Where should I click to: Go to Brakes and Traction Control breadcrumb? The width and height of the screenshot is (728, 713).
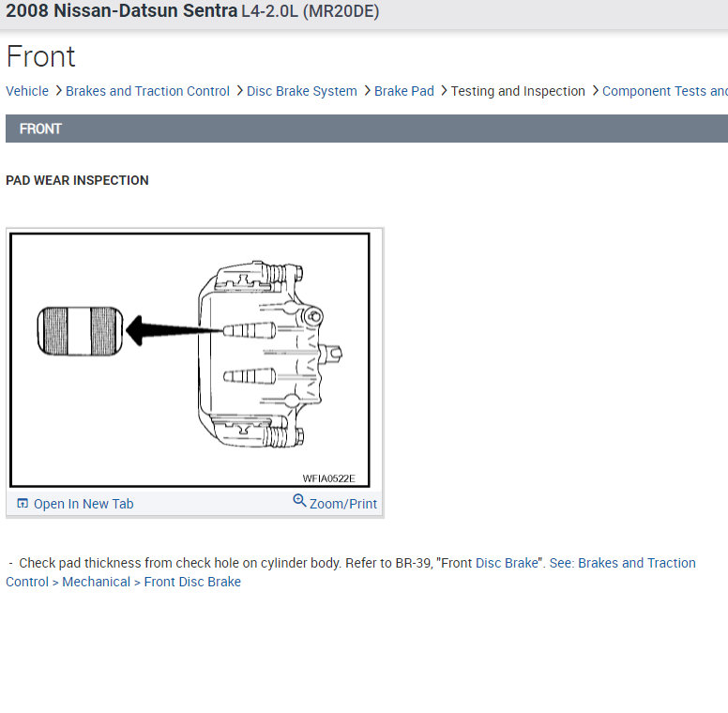coord(147,91)
